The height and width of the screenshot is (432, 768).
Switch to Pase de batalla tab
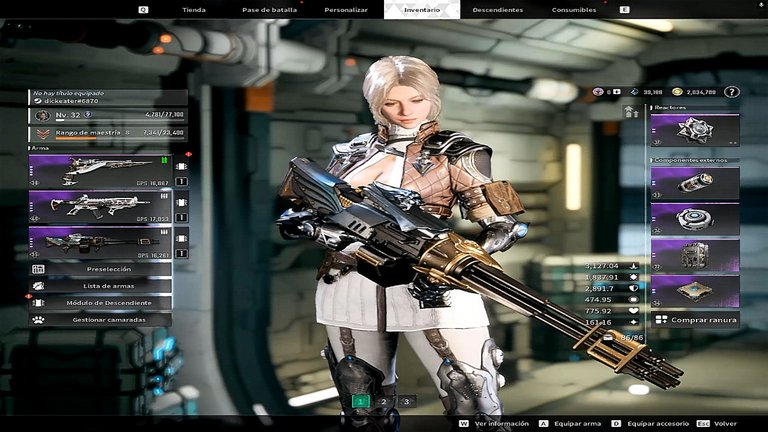(x=269, y=10)
